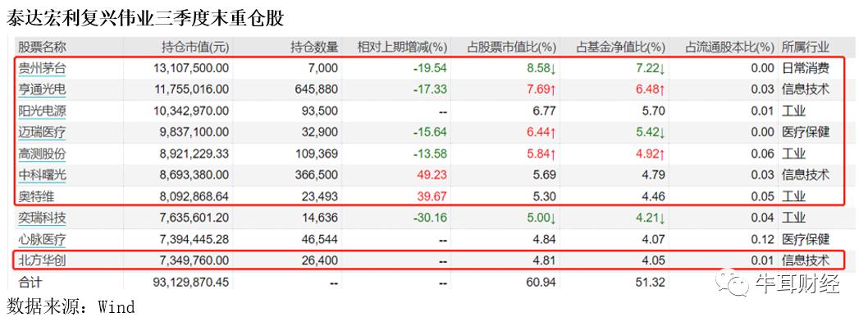Click the 32,900 holding quantity cell
868x322 pixels.
[321, 132]
